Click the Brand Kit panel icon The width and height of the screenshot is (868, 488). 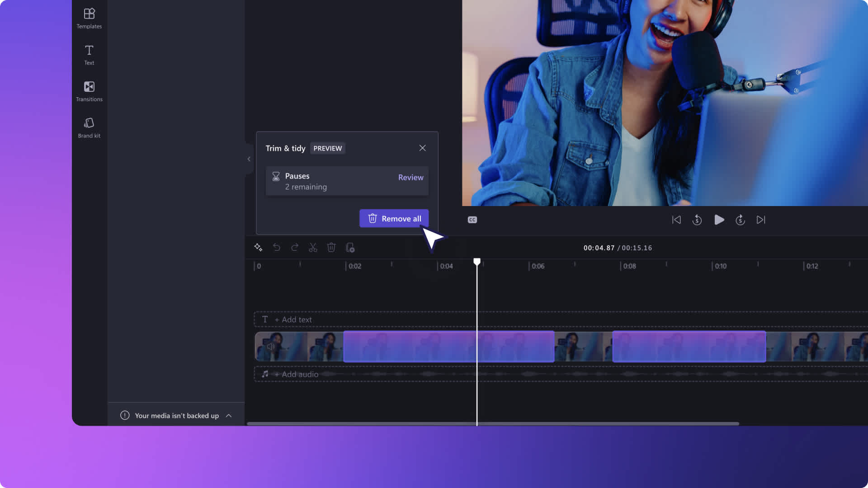tap(89, 127)
